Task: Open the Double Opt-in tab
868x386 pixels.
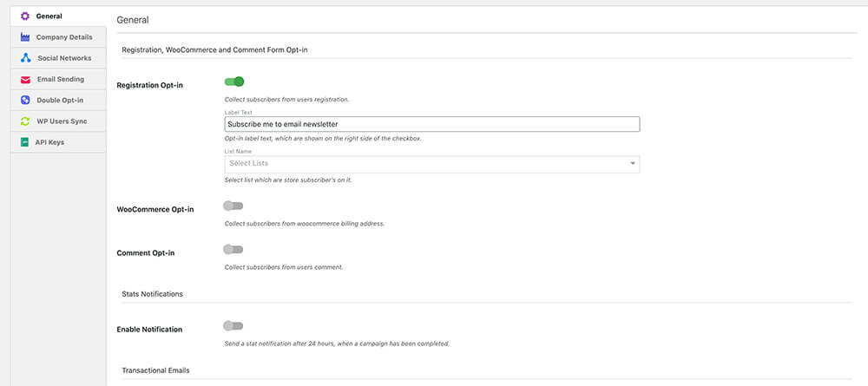Action: tap(60, 100)
